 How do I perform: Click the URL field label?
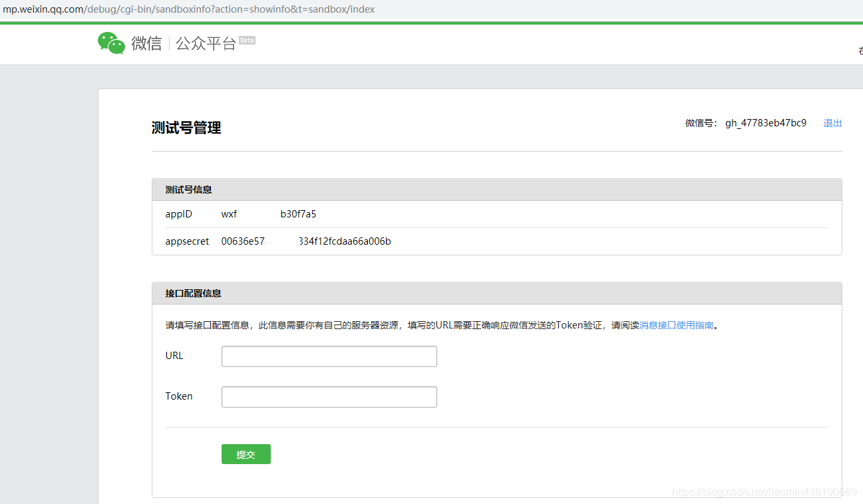174,356
